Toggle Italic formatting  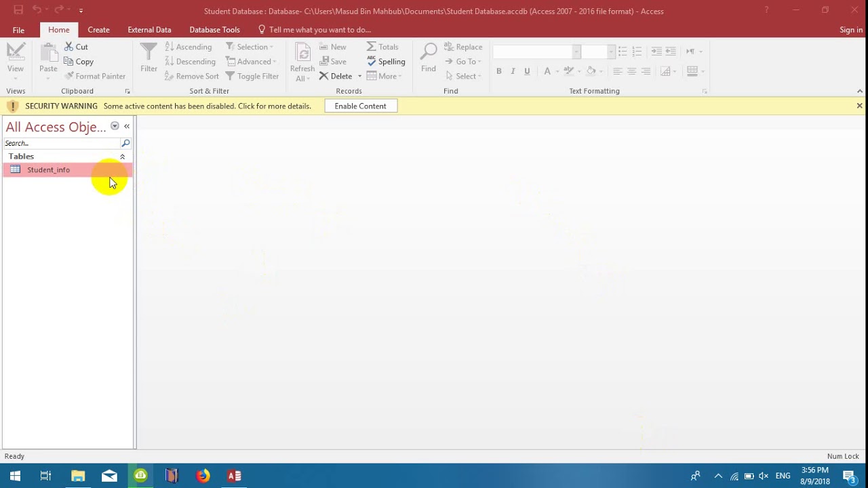click(x=513, y=71)
